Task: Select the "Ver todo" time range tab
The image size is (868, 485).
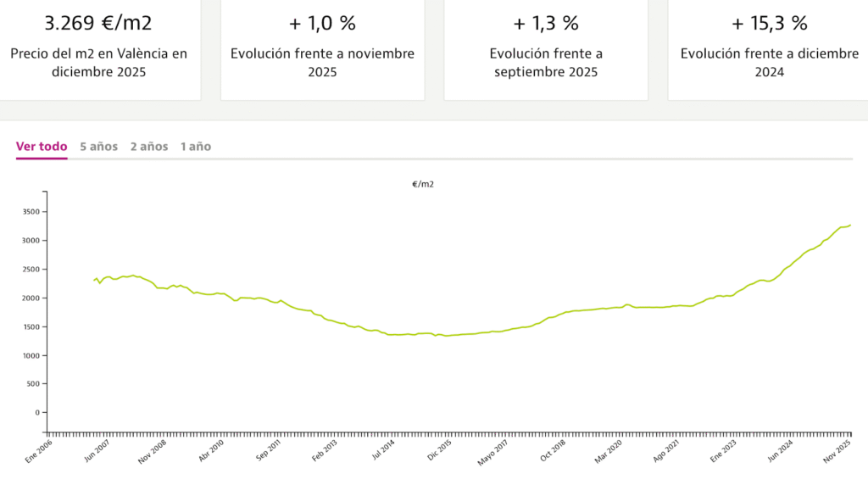Action: (x=42, y=147)
